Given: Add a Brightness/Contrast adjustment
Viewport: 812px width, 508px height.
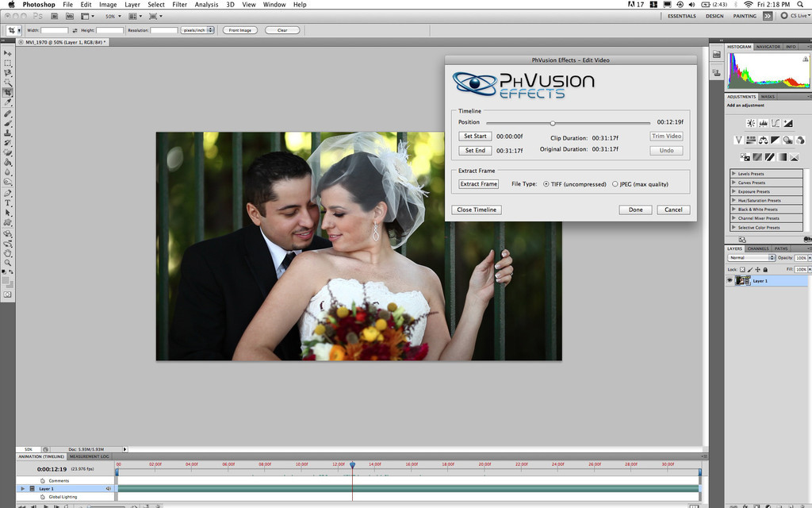Looking at the screenshot, I should (x=750, y=123).
